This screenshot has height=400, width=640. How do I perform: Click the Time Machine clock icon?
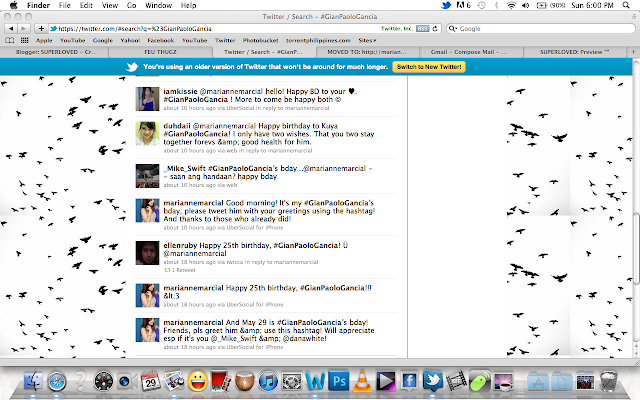tap(482, 5)
